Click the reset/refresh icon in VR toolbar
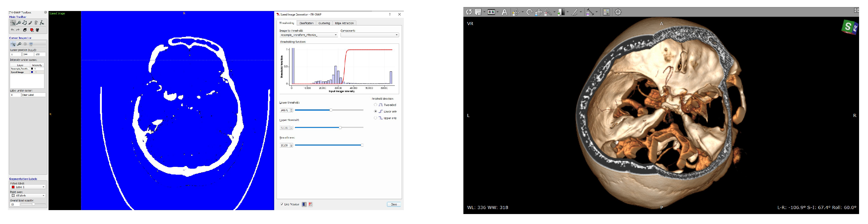 [469, 12]
